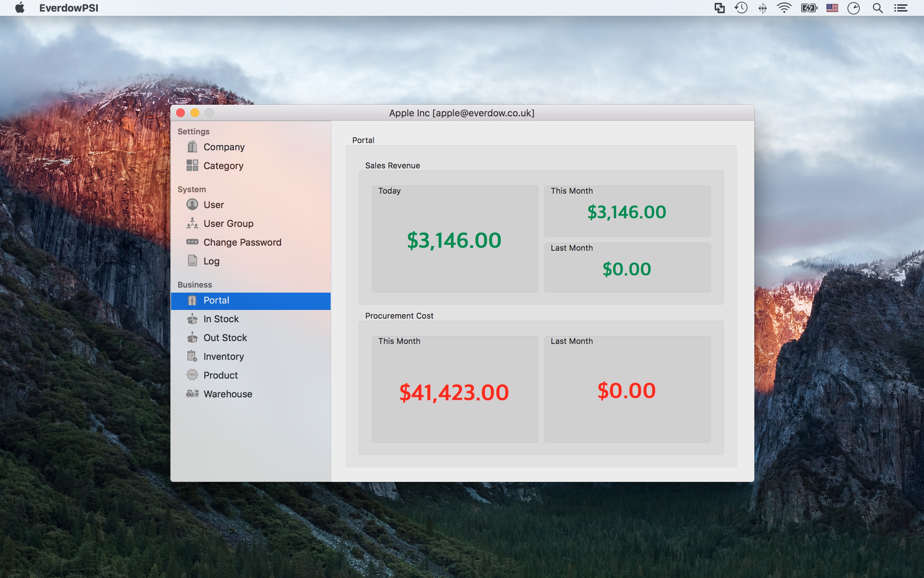Viewport: 924px width, 578px height.
Task: Open the Wi-Fi status menu
Action: 784,8
